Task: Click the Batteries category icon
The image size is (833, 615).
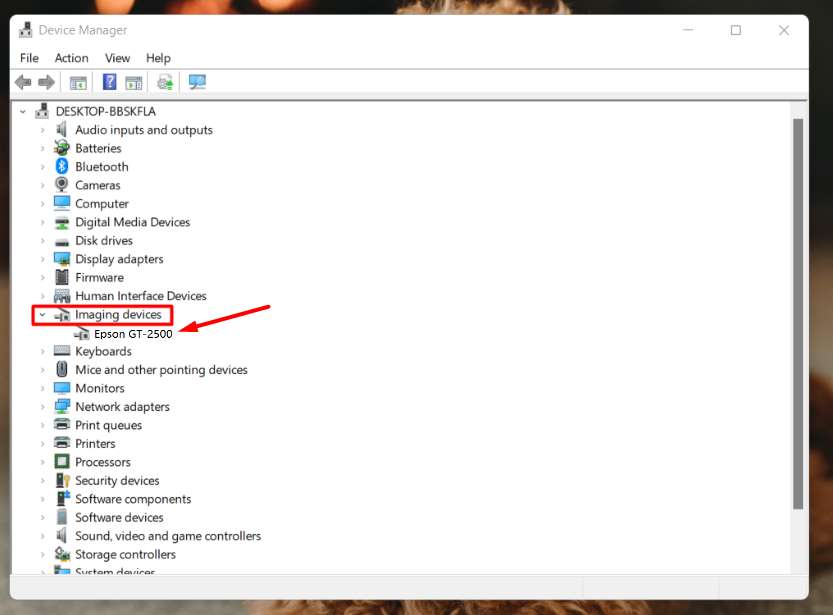Action: (62, 148)
